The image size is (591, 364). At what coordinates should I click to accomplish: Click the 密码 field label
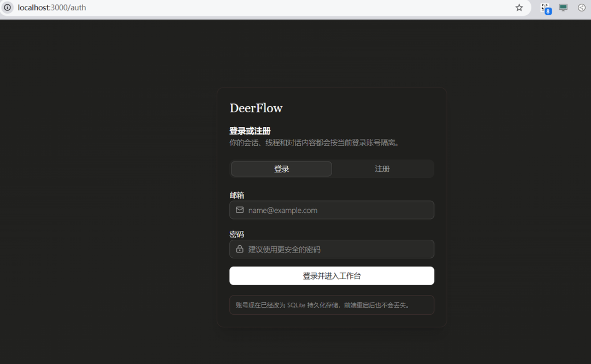click(237, 234)
